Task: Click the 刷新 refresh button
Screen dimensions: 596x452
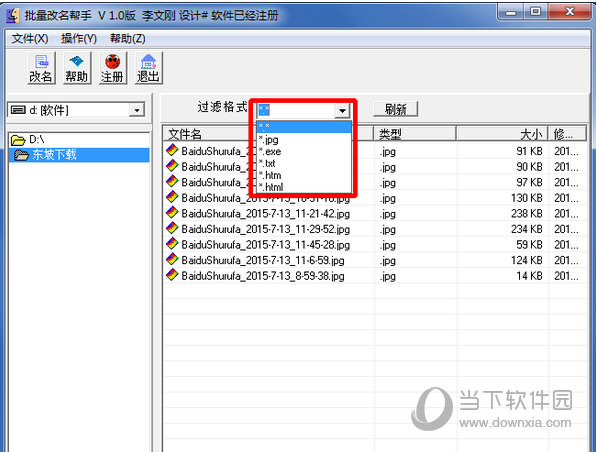Action: click(x=395, y=109)
